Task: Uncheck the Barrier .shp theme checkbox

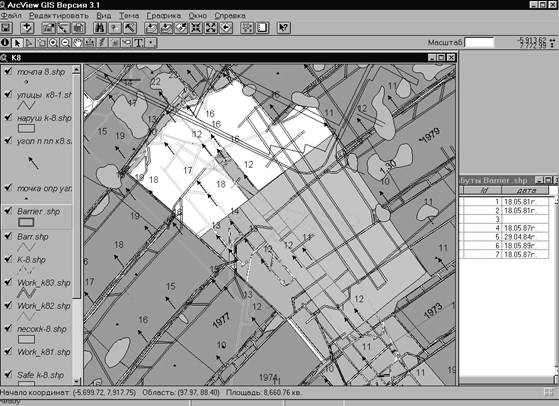Action: point(8,211)
